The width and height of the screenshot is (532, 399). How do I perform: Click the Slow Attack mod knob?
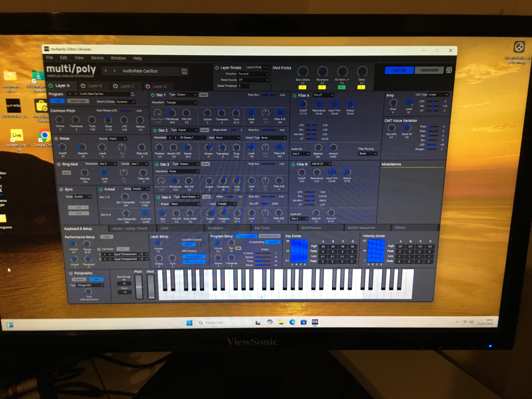(x=303, y=72)
